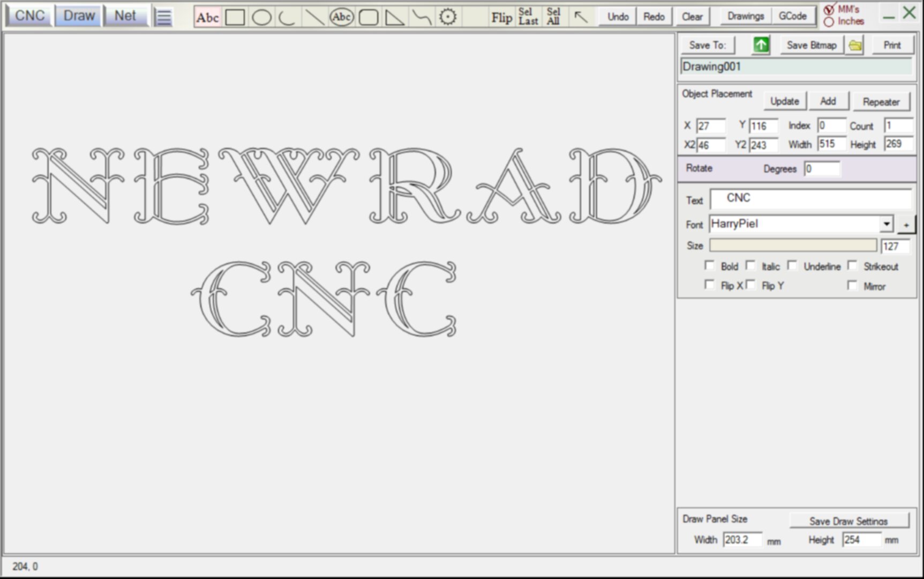
Task: Click the Flip toolbar button
Action: pyautogui.click(x=502, y=18)
